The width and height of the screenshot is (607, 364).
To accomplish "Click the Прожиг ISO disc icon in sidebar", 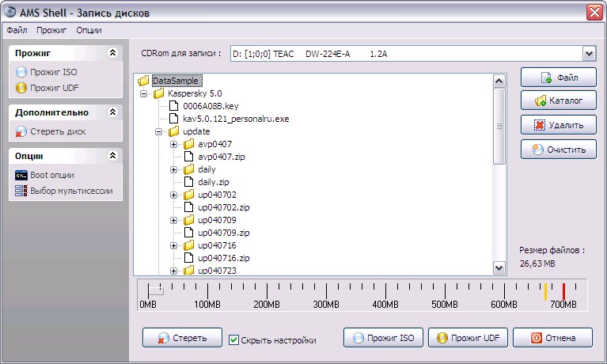I will pyautogui.click(x=21, y=72).
